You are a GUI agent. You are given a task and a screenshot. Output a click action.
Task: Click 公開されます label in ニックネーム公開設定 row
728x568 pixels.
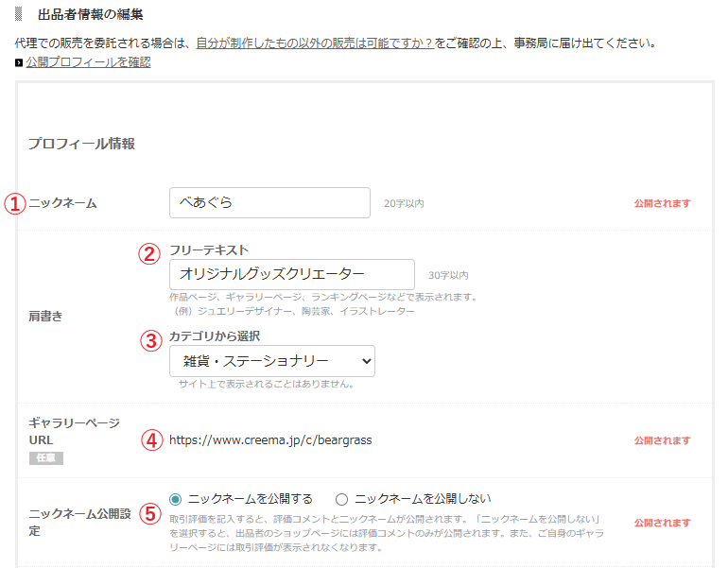pos(662,523)
